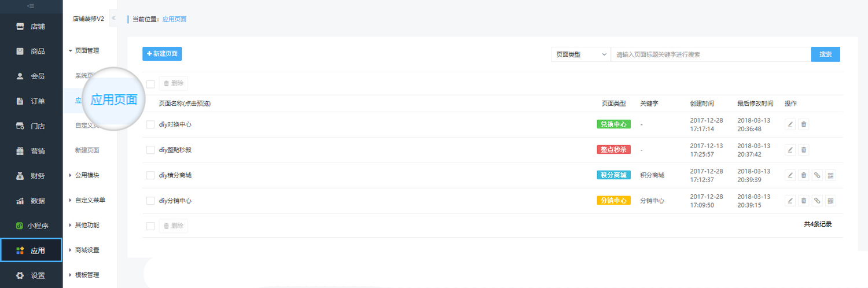Toggle the select-all checkbox above the table header
868x288 pixels.
pos(150,83)
